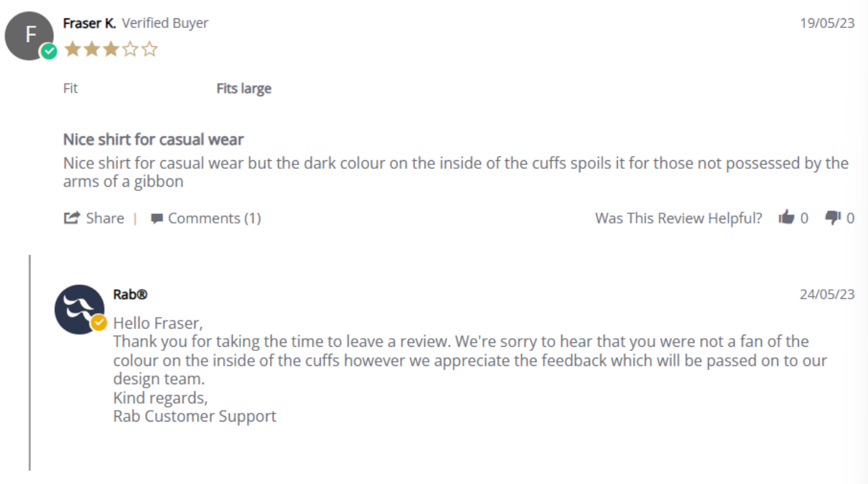The image size is (868, 484).
Task: Click the speech bubble comments icon
Action: (157, 219)
